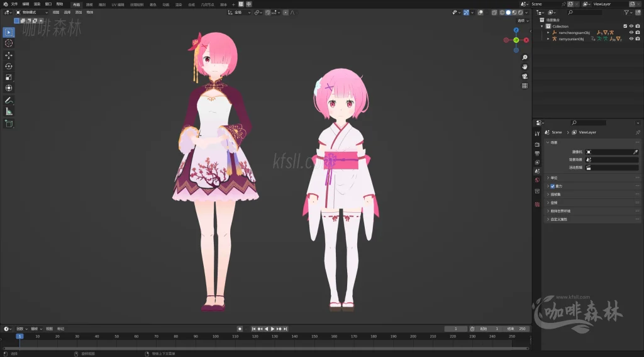Toggle X-ray mode in viewport header
644x357 pixels.
point(494,13)
